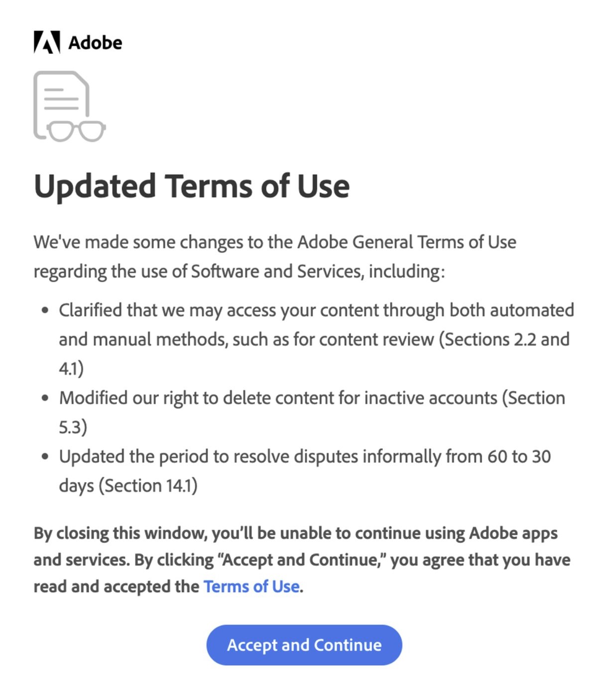
Task: Click the document with glasses icon
Action: pyautogui.click(x=69, y=106)
